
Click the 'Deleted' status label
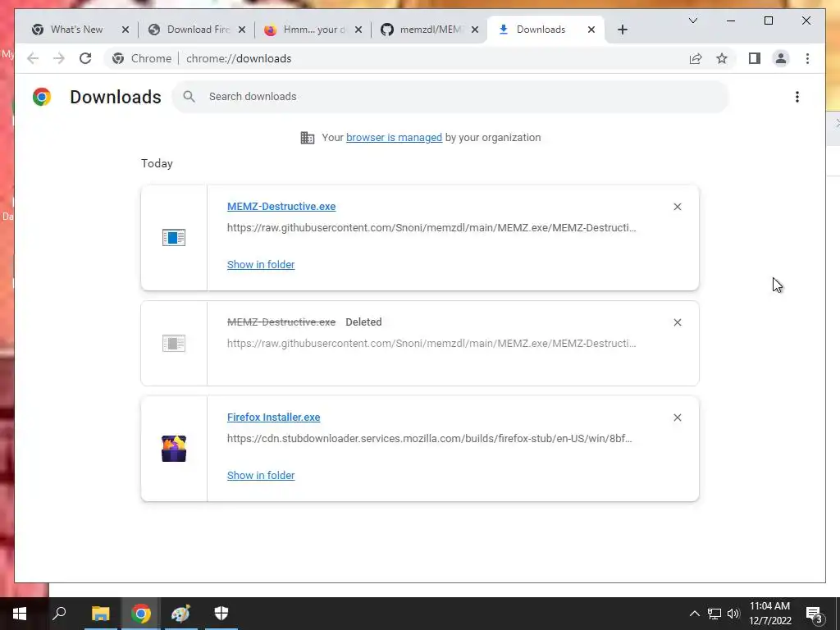point(363,322)
